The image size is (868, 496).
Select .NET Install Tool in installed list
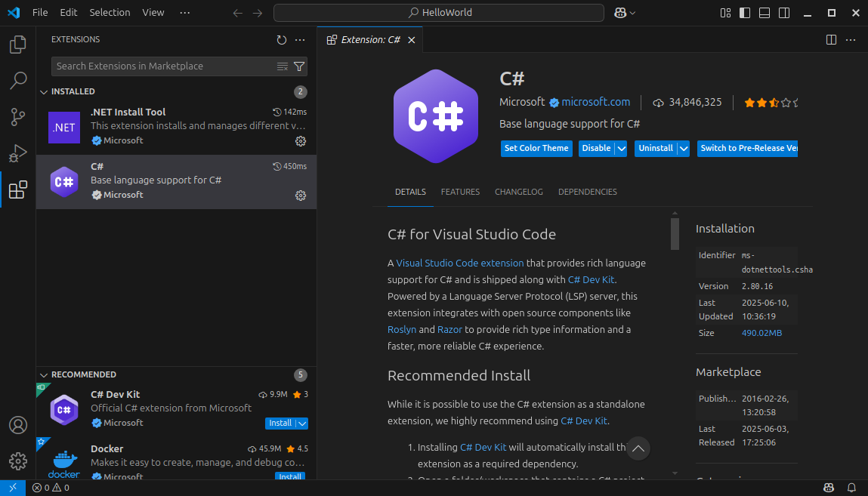click(x=177, y=128)
